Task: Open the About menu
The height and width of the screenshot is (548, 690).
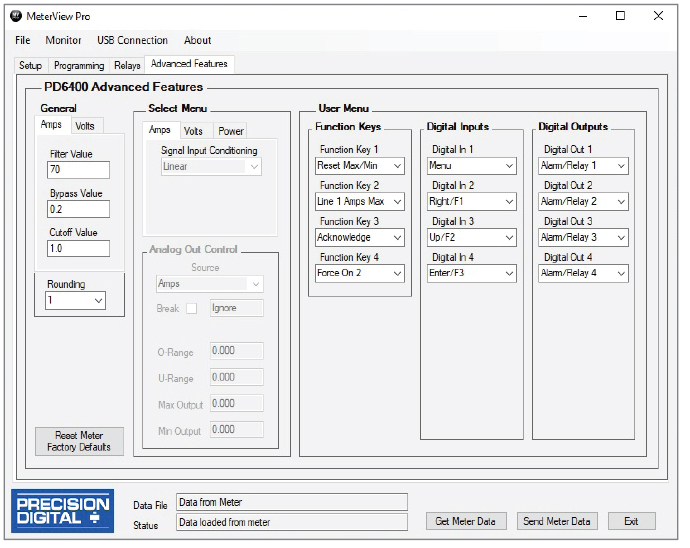Action: point(198,40)
